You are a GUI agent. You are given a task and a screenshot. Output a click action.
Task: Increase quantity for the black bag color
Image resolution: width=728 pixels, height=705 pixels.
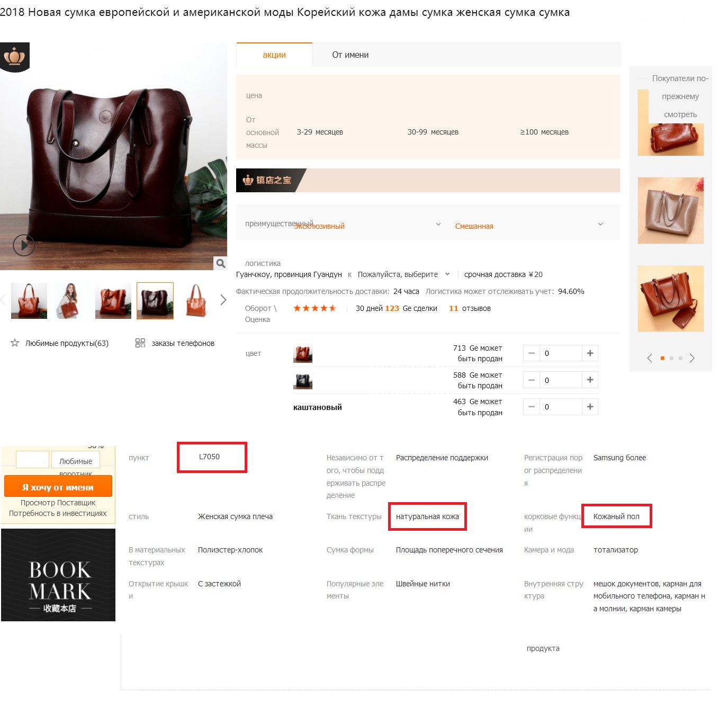tap(590, 380)
